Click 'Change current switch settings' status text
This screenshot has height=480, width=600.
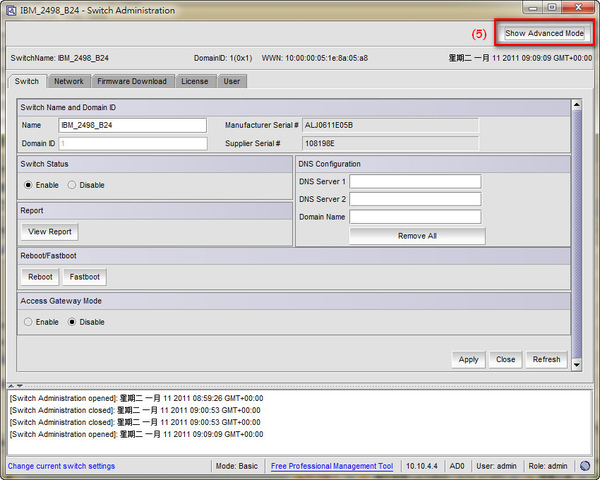pyautogui.click(x=61, y=466)
